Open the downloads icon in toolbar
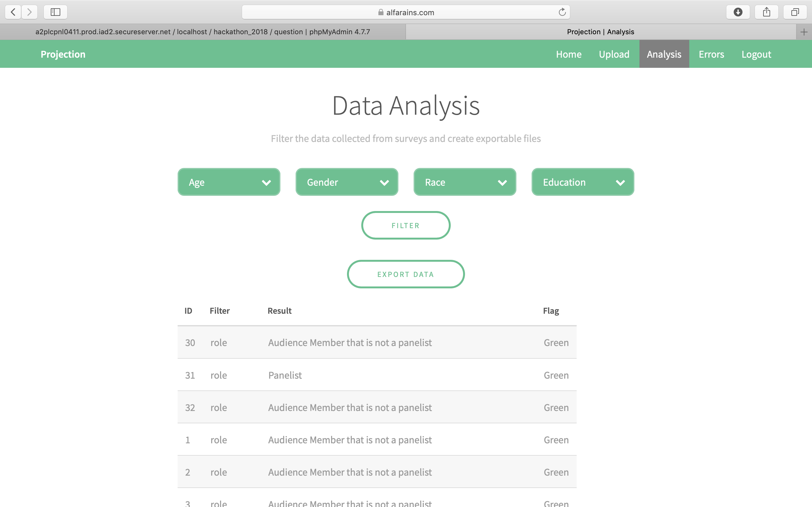 [x=738, y=12]
